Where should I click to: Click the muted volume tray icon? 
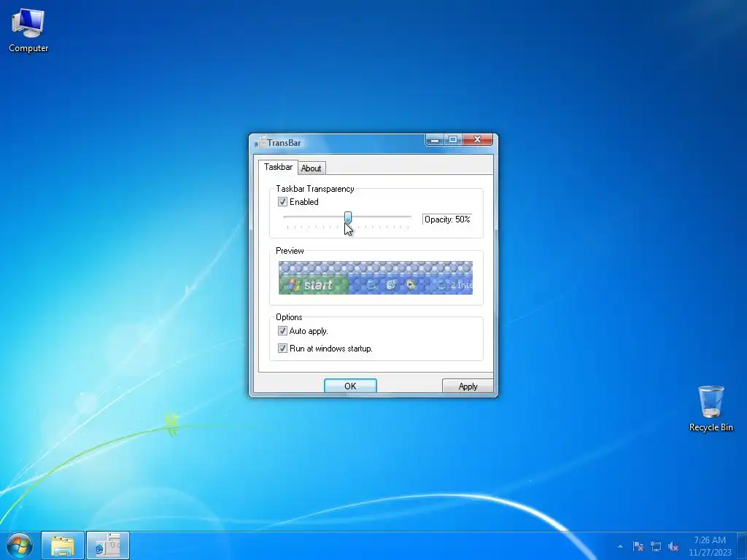click(673, 546)
